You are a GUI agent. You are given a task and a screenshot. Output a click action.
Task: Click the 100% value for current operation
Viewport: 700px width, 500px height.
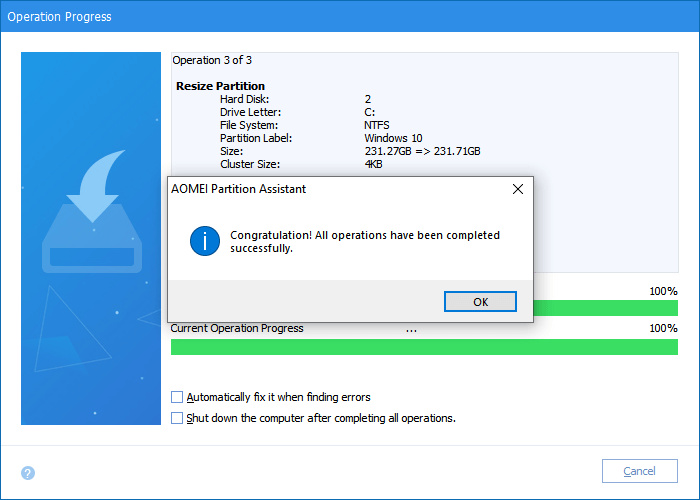[x=663, y=329]
